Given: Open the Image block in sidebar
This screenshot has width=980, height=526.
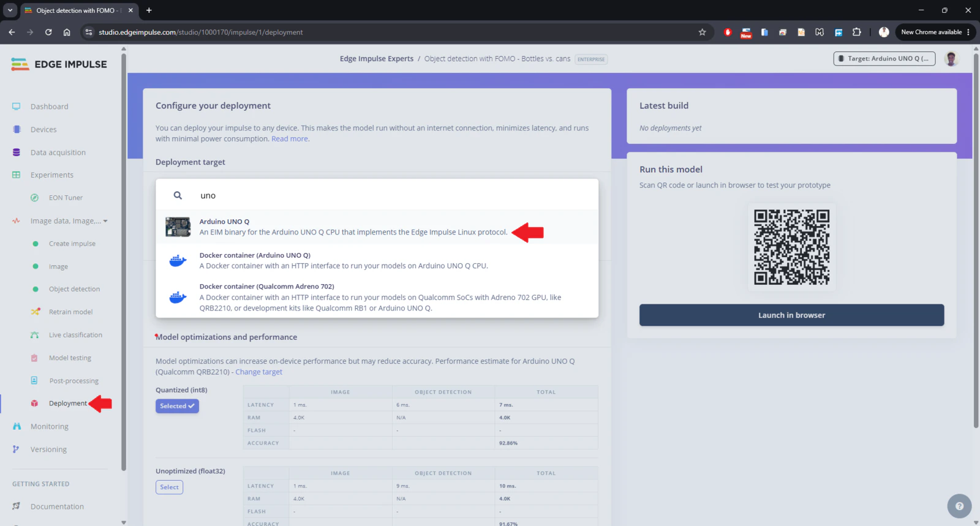Looking at the screenshot, I should 58,266.
